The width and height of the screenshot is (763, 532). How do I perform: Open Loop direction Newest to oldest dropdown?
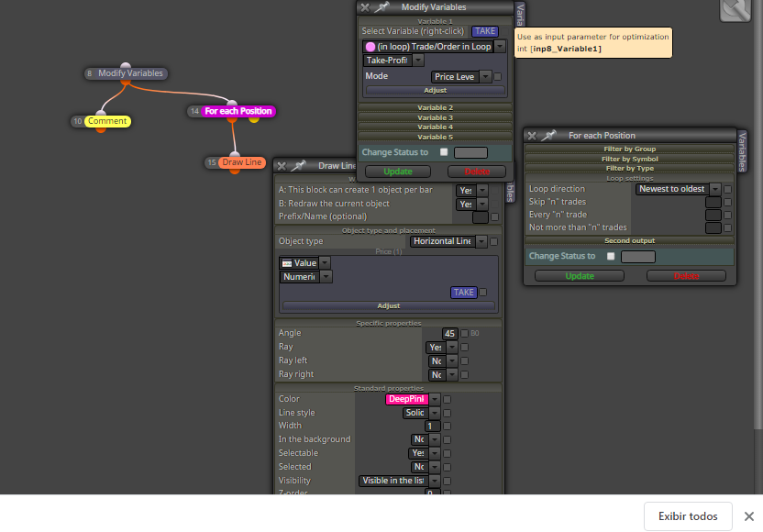714,189
